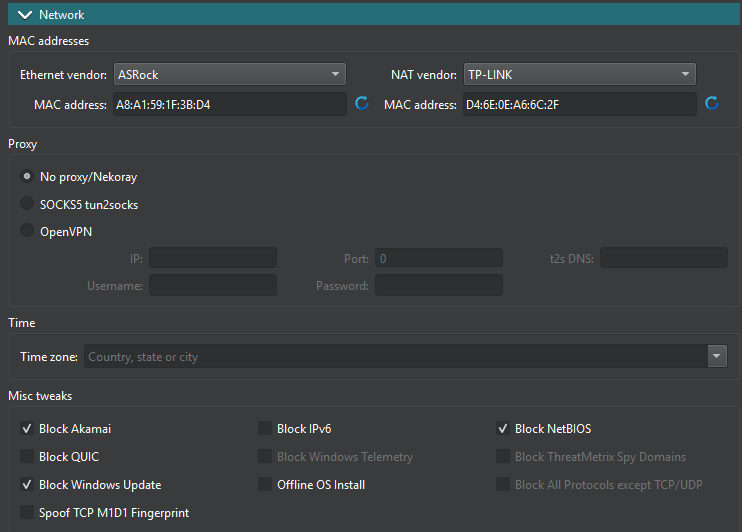Check the Block IPv6 box
This screenshot has height=532, width=742.
[x=265, y=429]
